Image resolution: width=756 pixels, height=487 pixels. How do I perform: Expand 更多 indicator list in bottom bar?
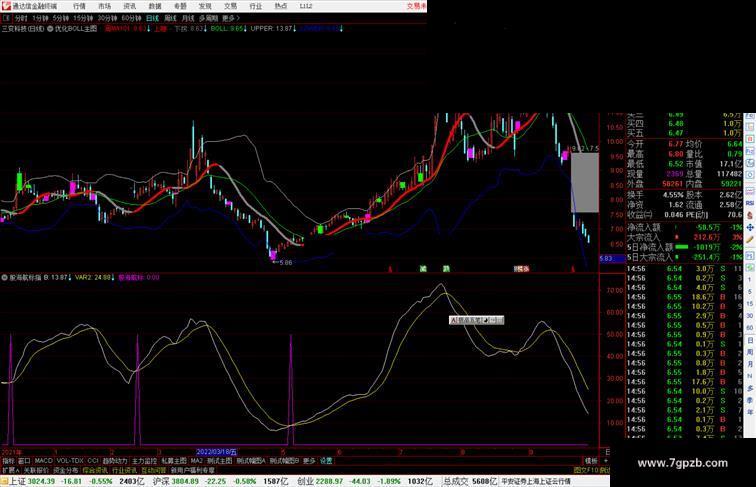(x=309, y=461)
